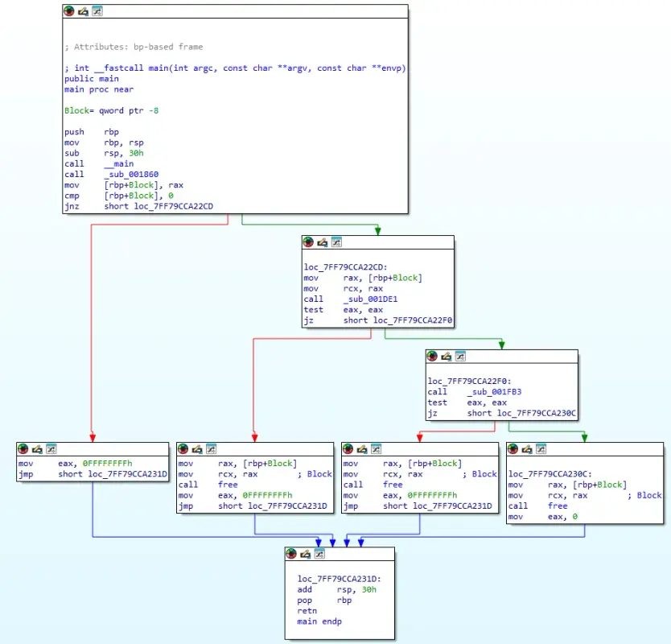This screenshot has height=644, width=671.
Task: Click 'test eax, eax' in block loc_7FF79CCA22F0
Action: [467, 402]
